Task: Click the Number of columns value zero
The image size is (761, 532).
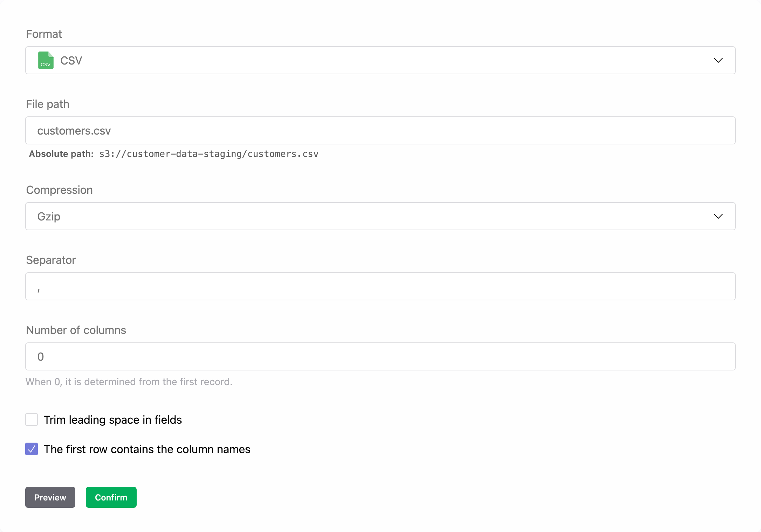Action: point(41,356)
